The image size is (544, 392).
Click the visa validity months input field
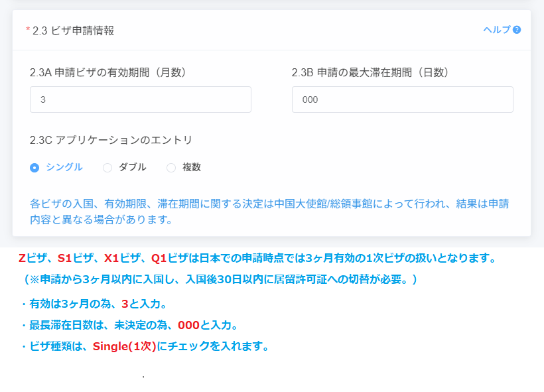141,99
